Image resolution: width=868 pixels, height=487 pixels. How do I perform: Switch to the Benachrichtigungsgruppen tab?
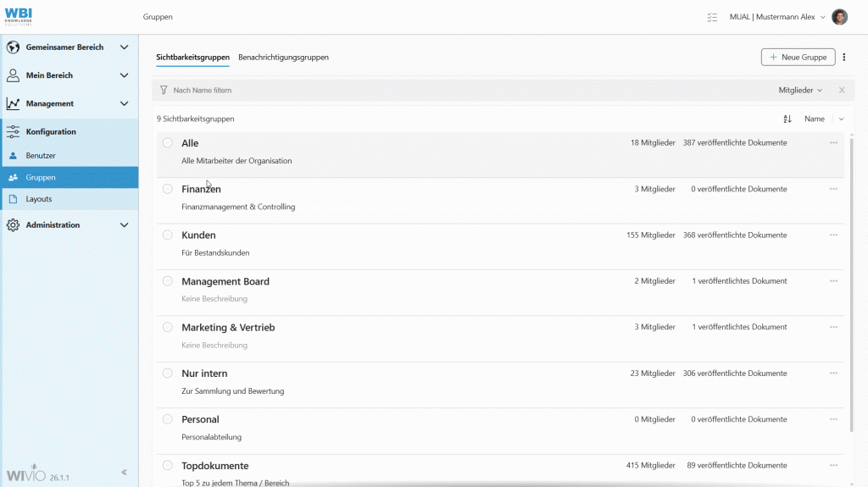click(283, 58)
